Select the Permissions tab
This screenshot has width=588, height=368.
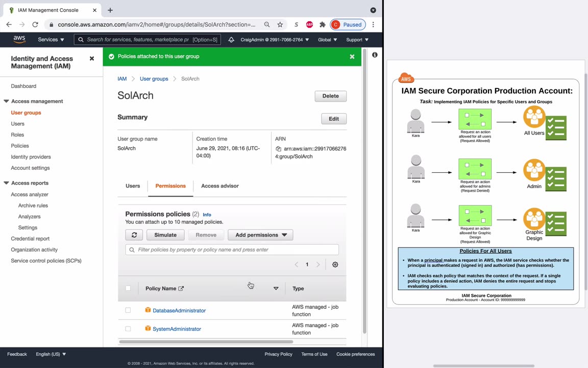point(170,186)
